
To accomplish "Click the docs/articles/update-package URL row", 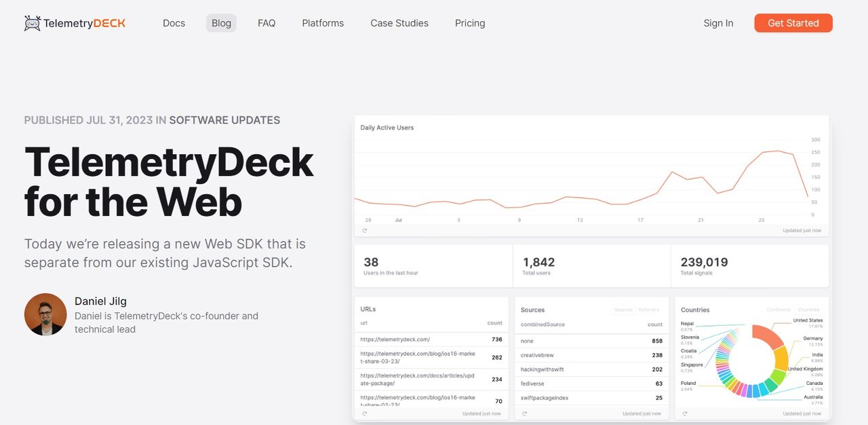I will tap(431, 380).
